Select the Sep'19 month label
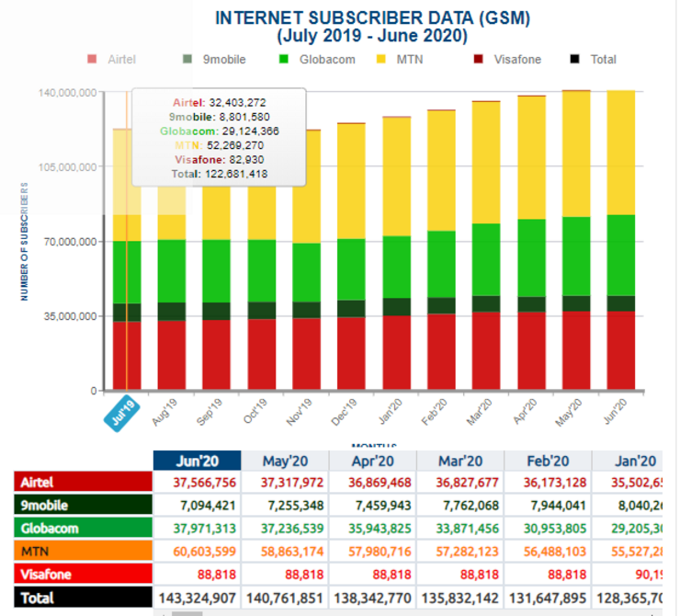This screenshot has width=680, height=616. pos(209,412)
